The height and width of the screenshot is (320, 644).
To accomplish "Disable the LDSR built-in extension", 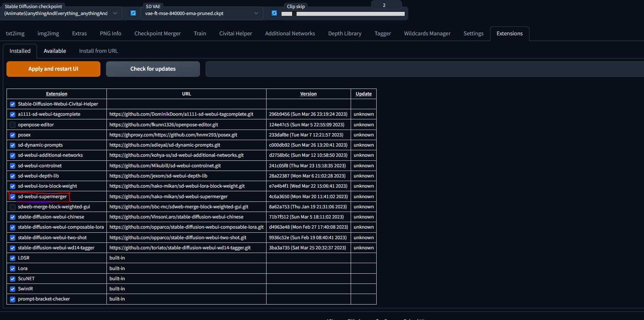I will point(13,258).
